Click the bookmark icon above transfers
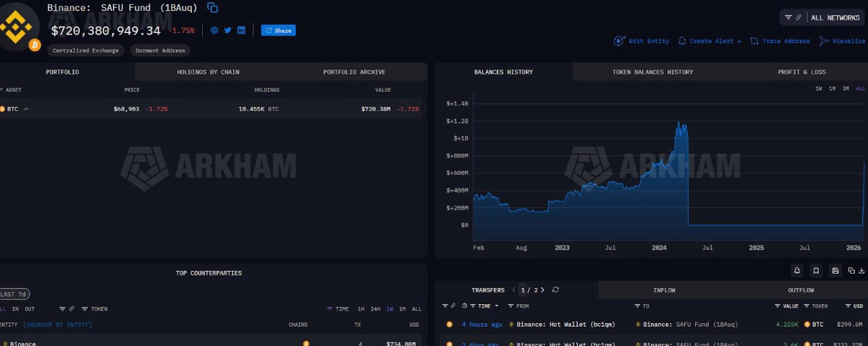Screen dimensions: 868x346 coord(817,270)
